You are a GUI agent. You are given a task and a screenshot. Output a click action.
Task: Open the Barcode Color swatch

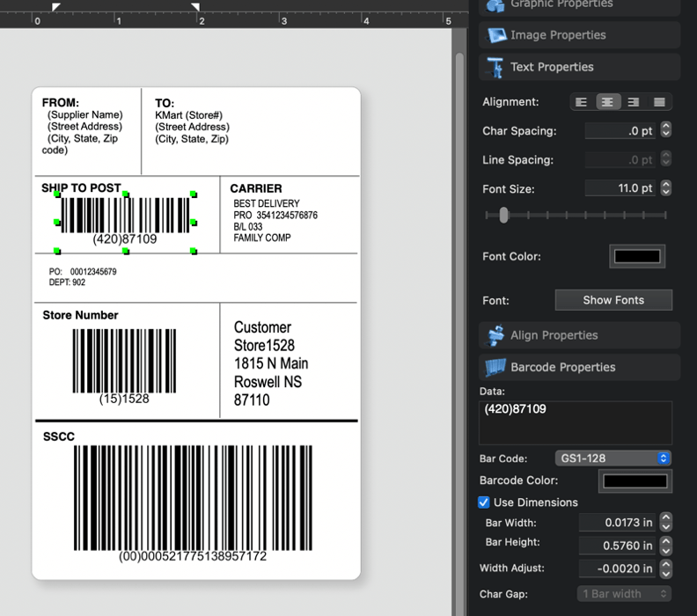click(635, 480)
